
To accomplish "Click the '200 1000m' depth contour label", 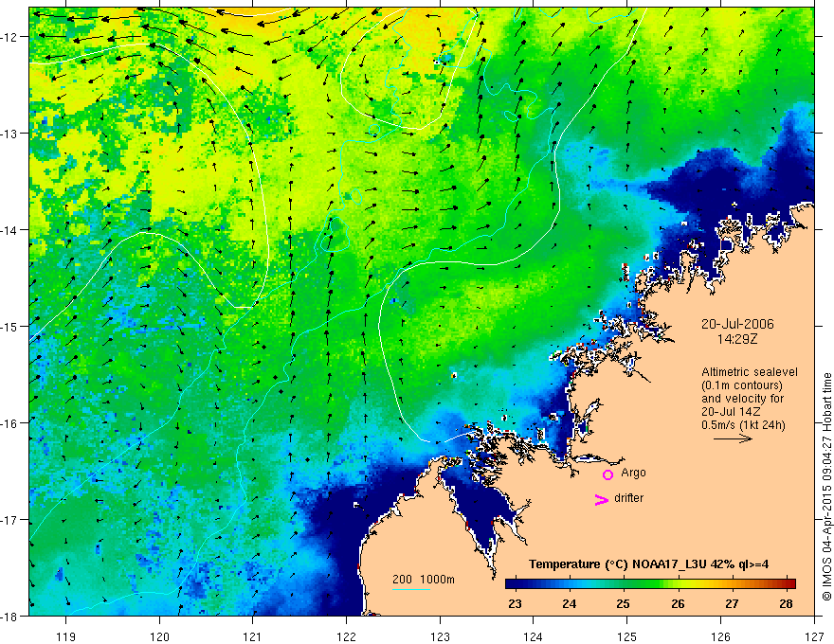I will pos(424,580).
